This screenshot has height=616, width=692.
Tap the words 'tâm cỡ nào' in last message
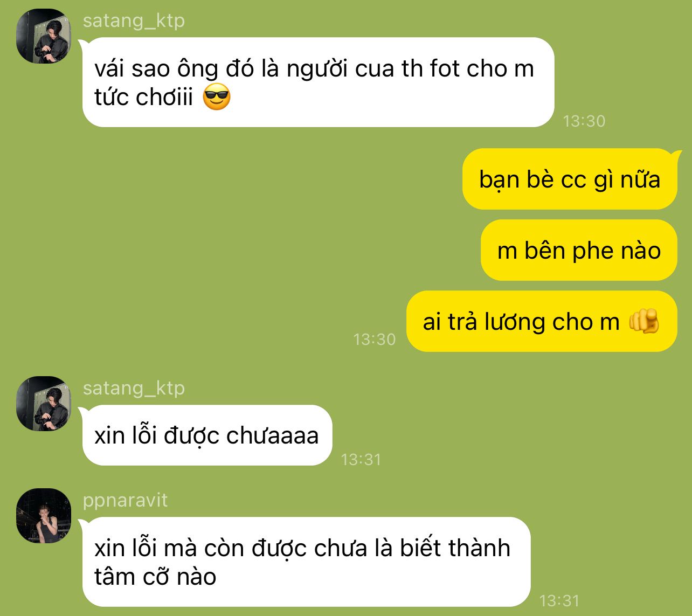155,577
